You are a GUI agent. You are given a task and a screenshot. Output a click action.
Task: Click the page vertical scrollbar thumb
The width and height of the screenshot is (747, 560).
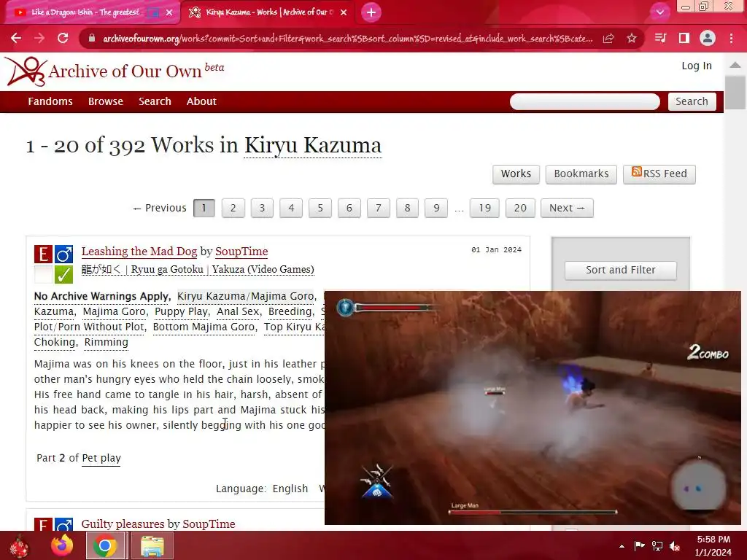tap(735, 93)
